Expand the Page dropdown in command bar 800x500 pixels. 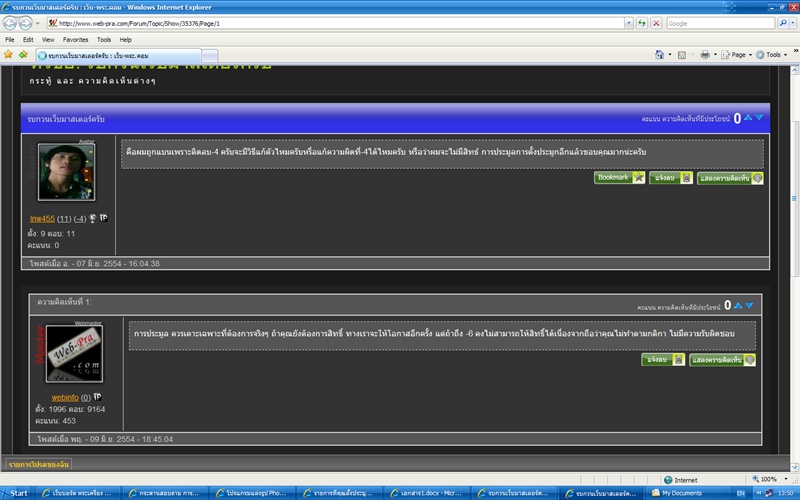tap(737, 54)
